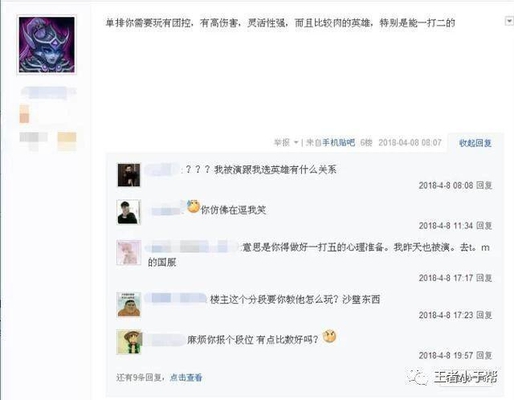Open first commenter's dark avatar
Screen dimensions: 514x400
(x=129, y=175)
